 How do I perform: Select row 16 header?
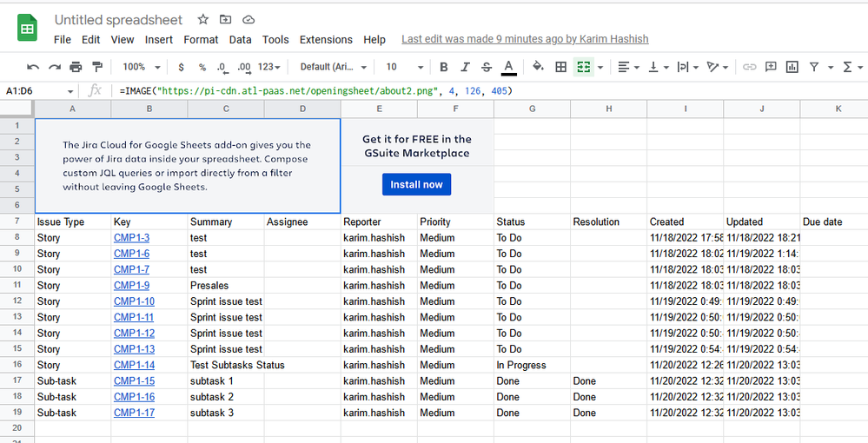point(17,365)
